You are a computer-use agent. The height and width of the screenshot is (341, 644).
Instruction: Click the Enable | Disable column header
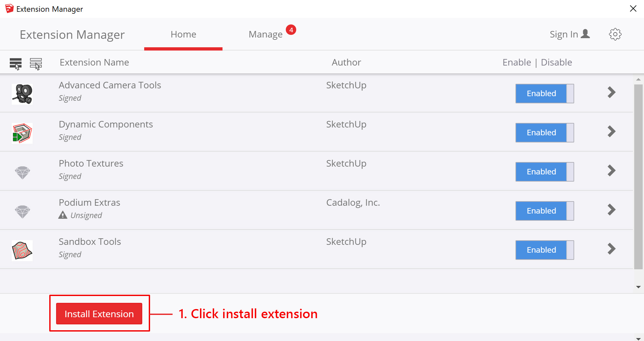537,62
